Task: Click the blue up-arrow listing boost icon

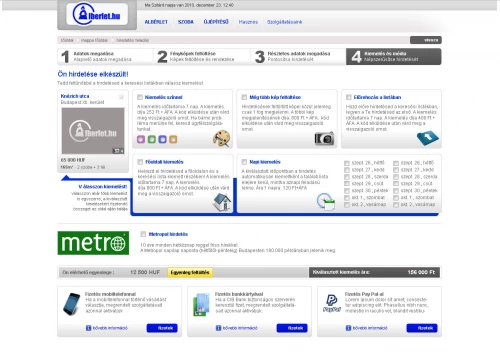Action: (428, 138)
